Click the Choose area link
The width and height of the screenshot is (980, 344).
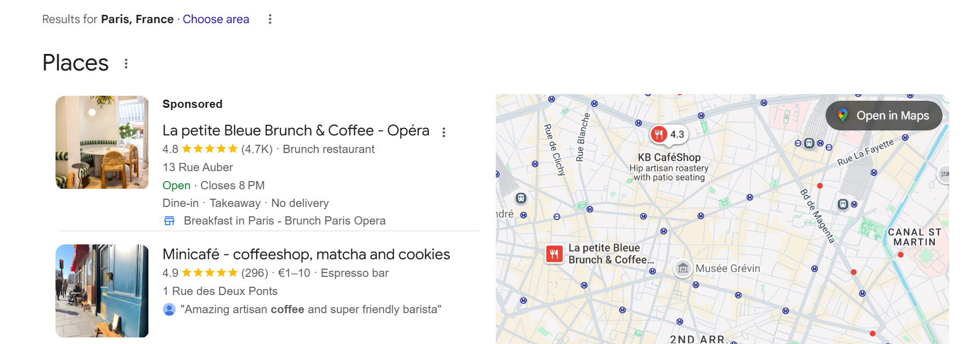tap(215, 19)
